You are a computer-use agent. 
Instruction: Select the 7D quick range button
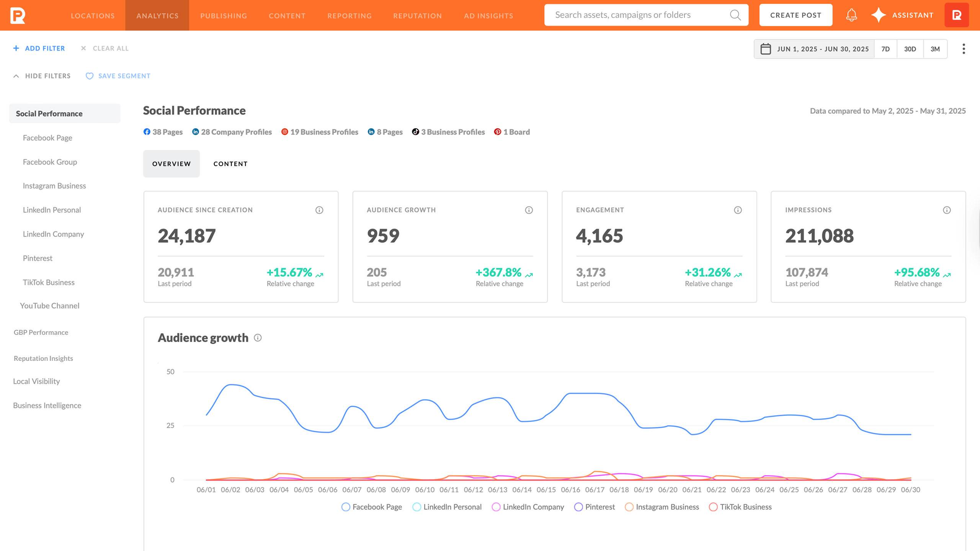[885, 49]
